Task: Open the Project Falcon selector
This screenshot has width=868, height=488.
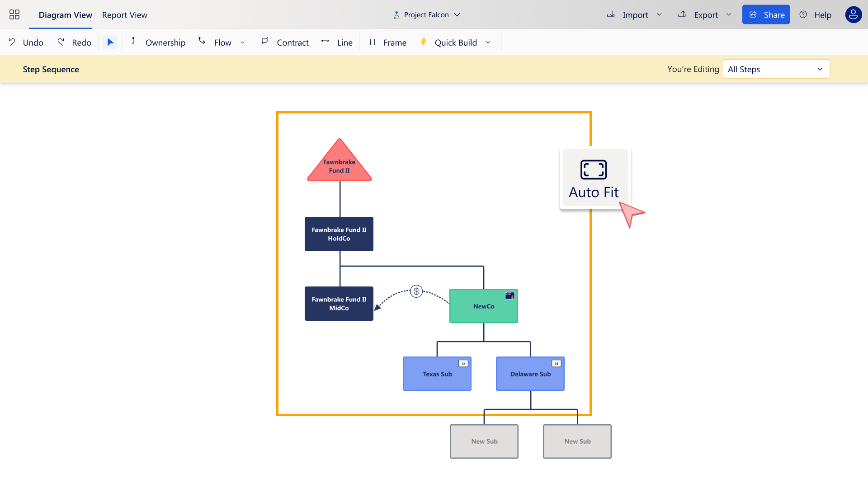Action: tap(427, 15)
